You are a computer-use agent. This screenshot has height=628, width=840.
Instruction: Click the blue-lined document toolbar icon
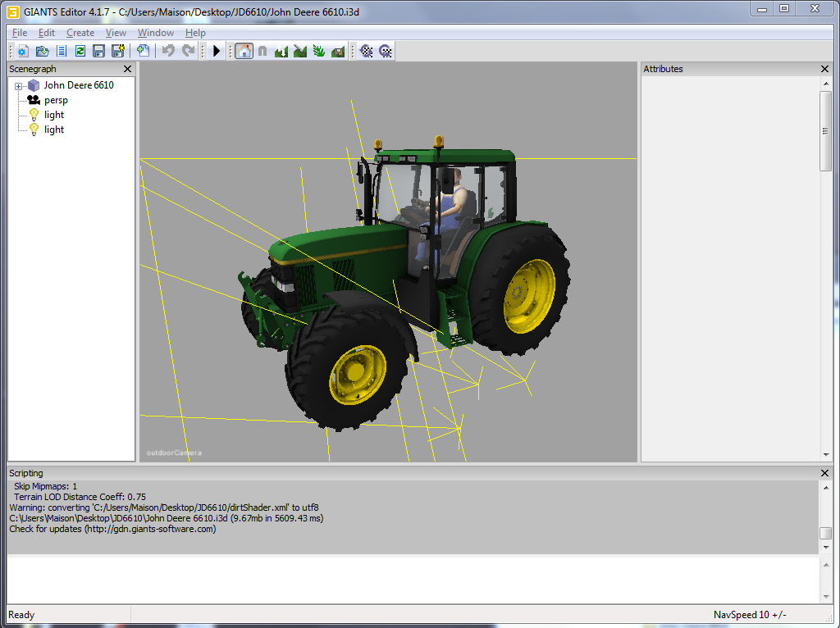tap(61, 52)
